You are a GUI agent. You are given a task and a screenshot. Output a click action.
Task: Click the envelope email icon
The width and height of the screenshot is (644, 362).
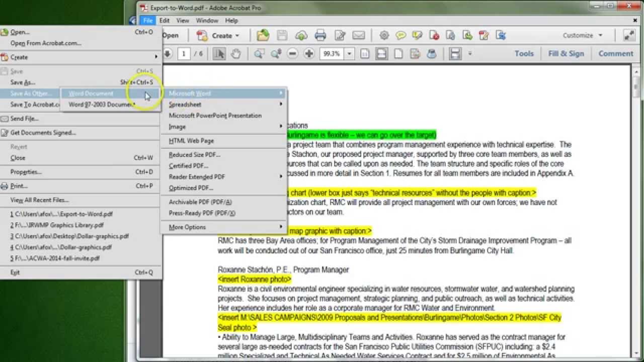[358, 35]
